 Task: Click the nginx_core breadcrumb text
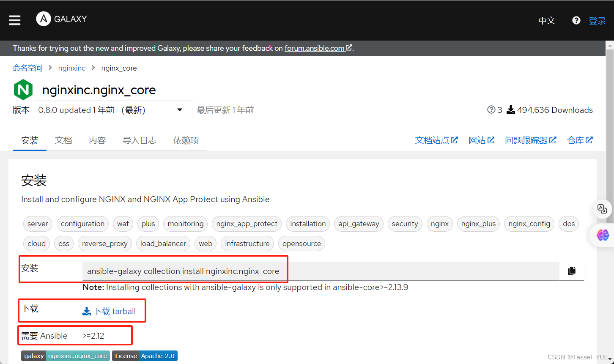point(119,68)
